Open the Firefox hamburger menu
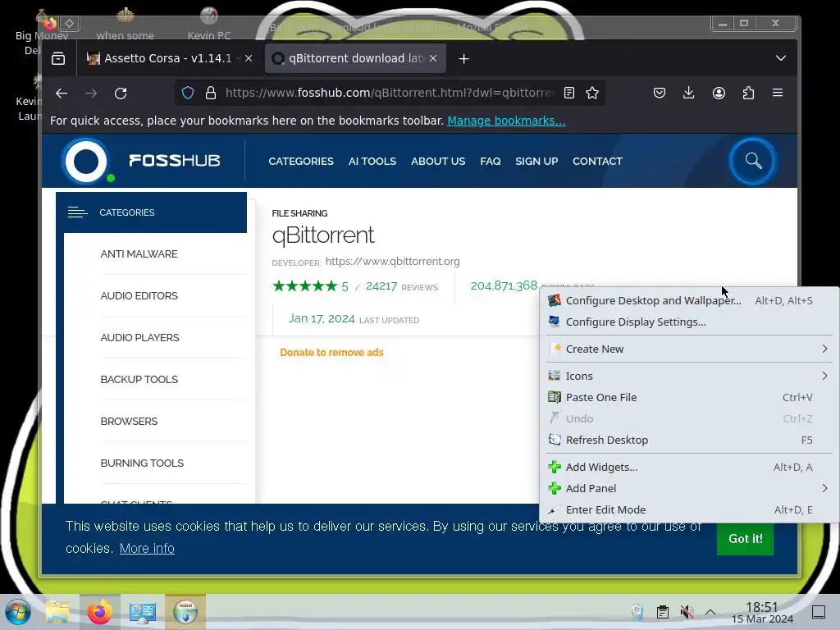 778,93
